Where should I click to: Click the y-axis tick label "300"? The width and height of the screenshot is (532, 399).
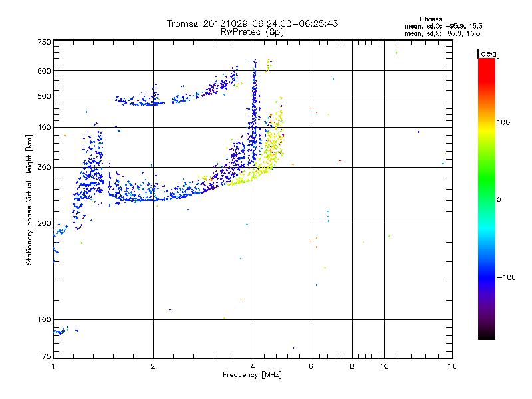point(44,168)
